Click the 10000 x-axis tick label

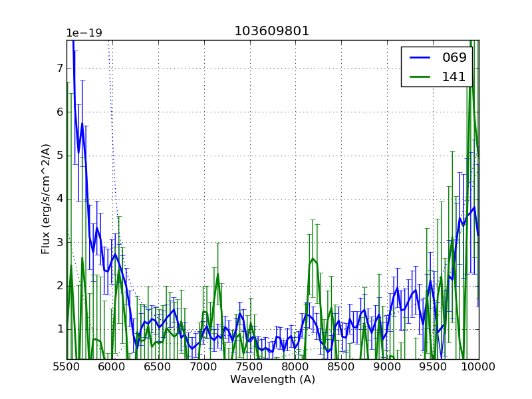coord(479,366)
